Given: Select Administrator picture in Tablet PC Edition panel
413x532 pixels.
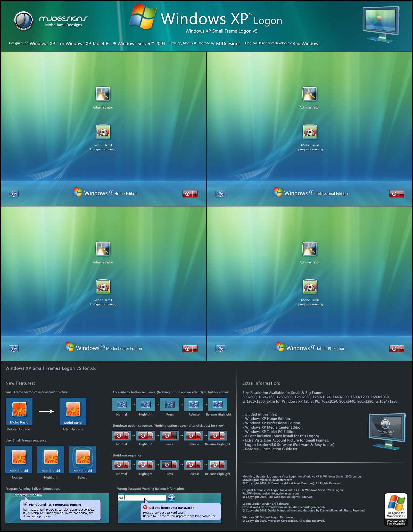Looking at the screenshot, I should [310, 249].
